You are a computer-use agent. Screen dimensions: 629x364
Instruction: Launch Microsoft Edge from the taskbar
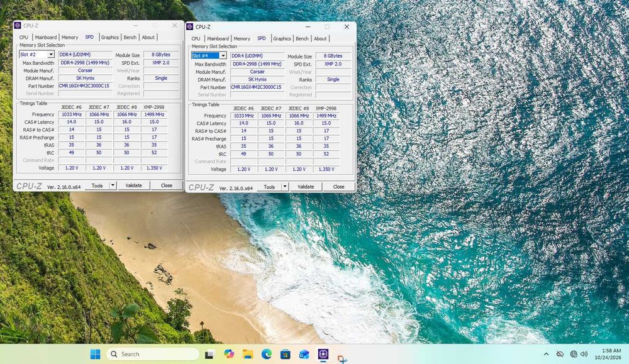click(x=266, y=354)
